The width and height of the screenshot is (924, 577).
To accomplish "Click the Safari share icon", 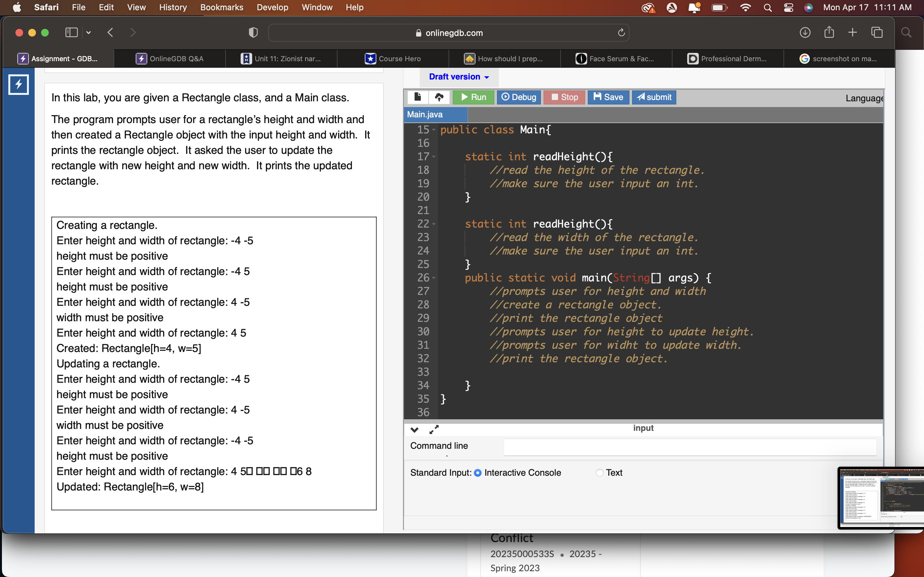I will point(829,33).
